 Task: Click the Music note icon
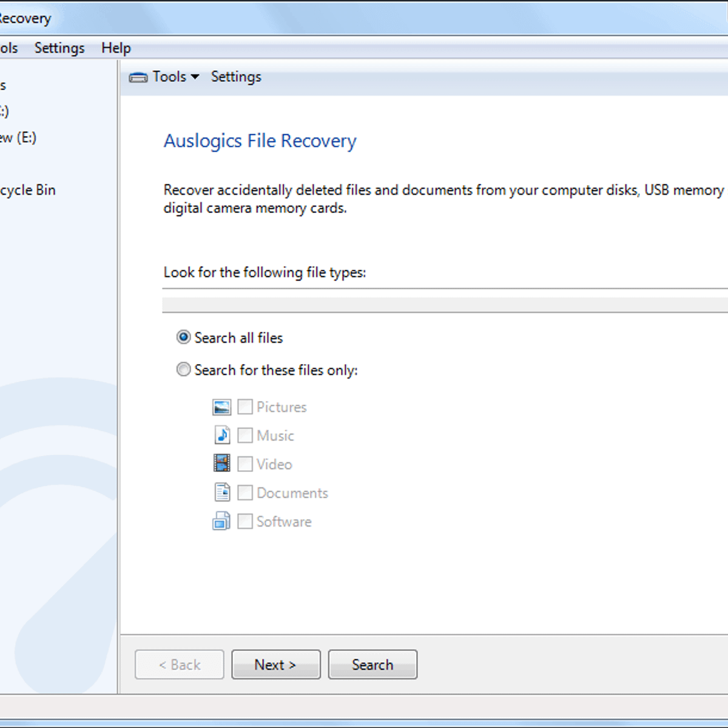(x=222, y=435)
